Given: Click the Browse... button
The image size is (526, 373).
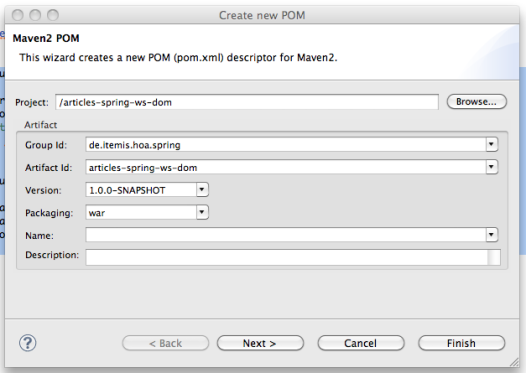Looking at the screenshot, I should (x=476, y=102).
